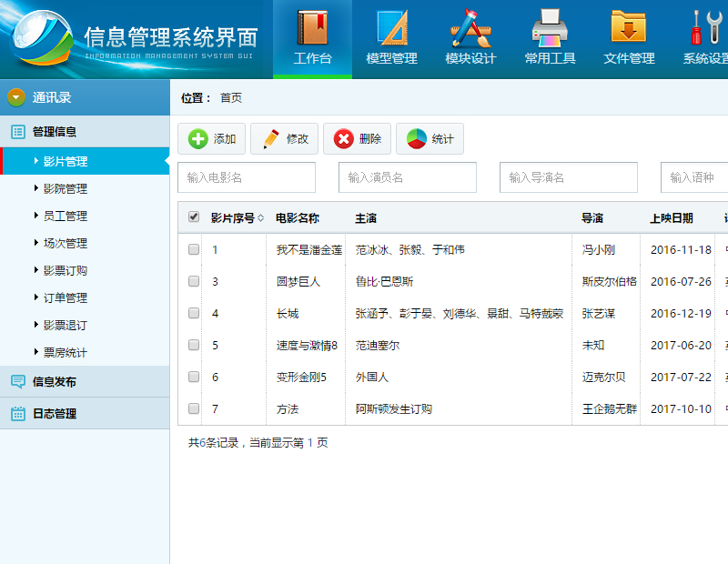Open 文件管理 download folder icon
The height and width of the screenshot is (564, 728).
[x=629, y=26]
